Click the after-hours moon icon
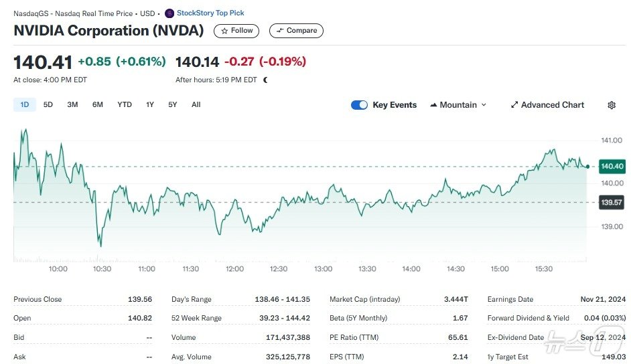The width and height of the screenshot is (631, 364). [x=265, y=80]
